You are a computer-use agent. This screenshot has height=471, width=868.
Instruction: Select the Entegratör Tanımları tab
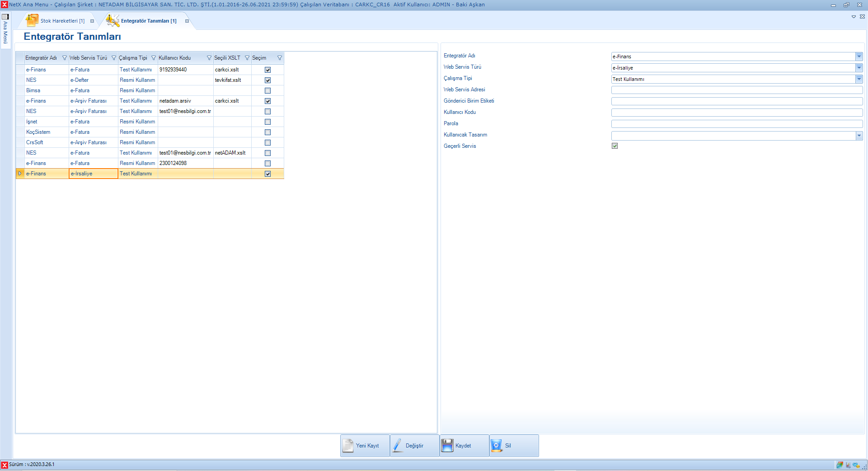[148, 21]
